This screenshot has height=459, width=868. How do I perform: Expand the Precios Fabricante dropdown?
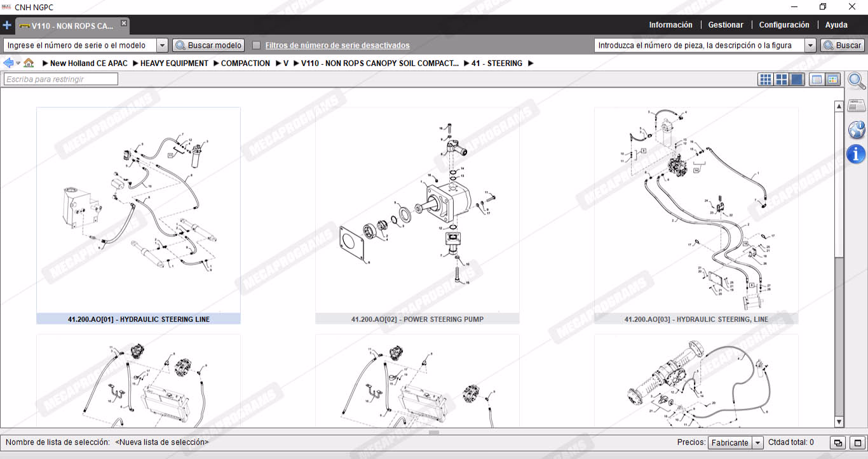click(757, 442)
